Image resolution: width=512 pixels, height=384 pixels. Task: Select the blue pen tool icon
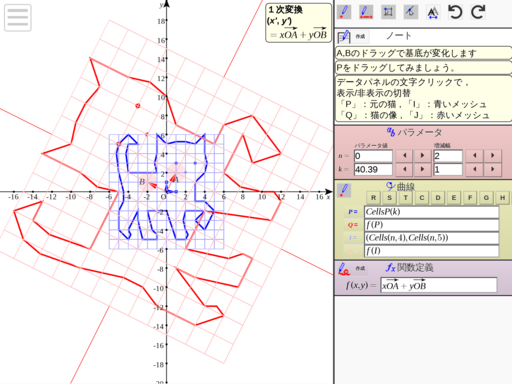344,12
